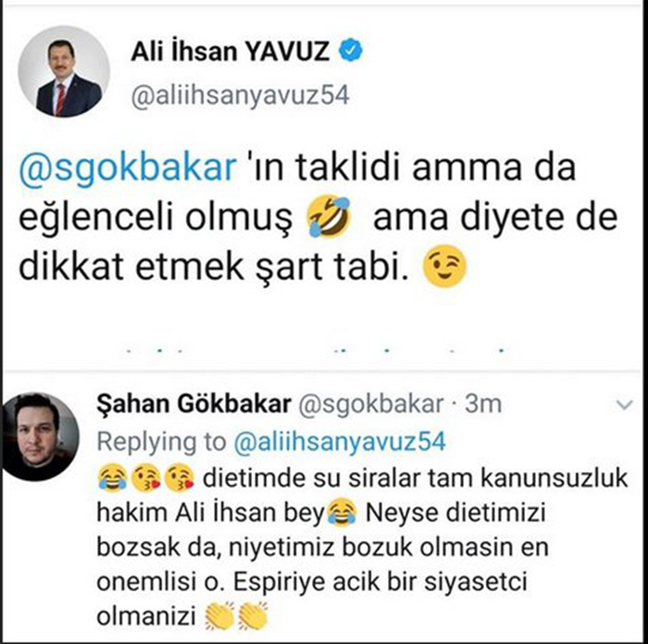Open the Şahan Gökbakar display name
This screenshot has width=648, height=644.
[x=193, y=404]
